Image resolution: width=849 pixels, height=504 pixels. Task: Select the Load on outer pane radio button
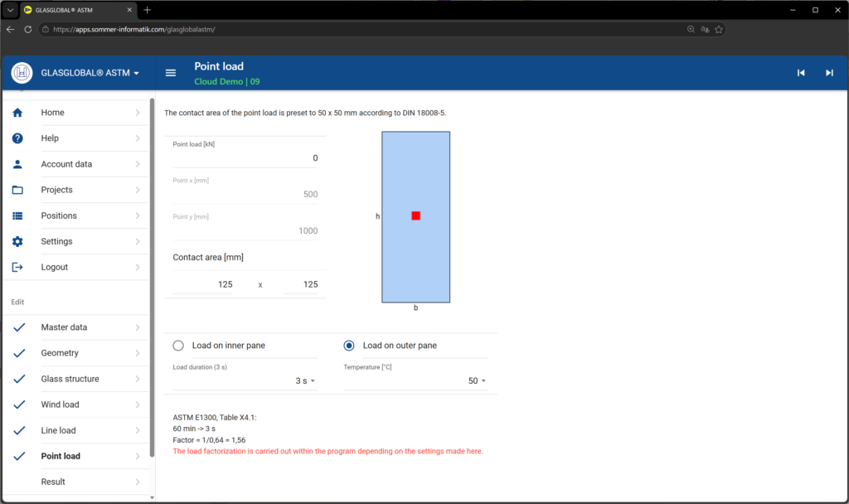[349, 346]
